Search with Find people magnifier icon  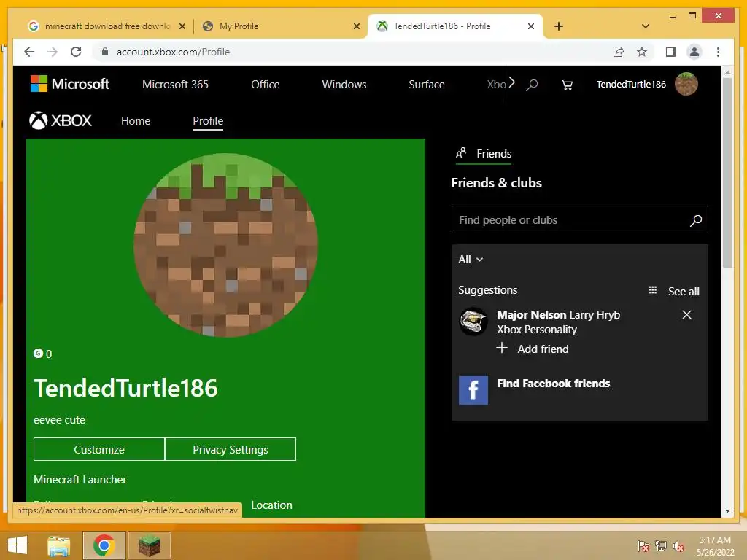(695, 220)
